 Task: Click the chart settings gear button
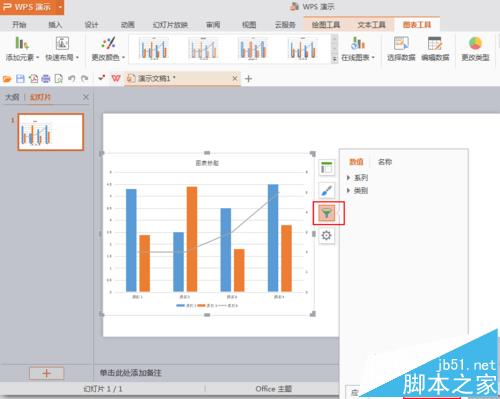pos(326,236)
